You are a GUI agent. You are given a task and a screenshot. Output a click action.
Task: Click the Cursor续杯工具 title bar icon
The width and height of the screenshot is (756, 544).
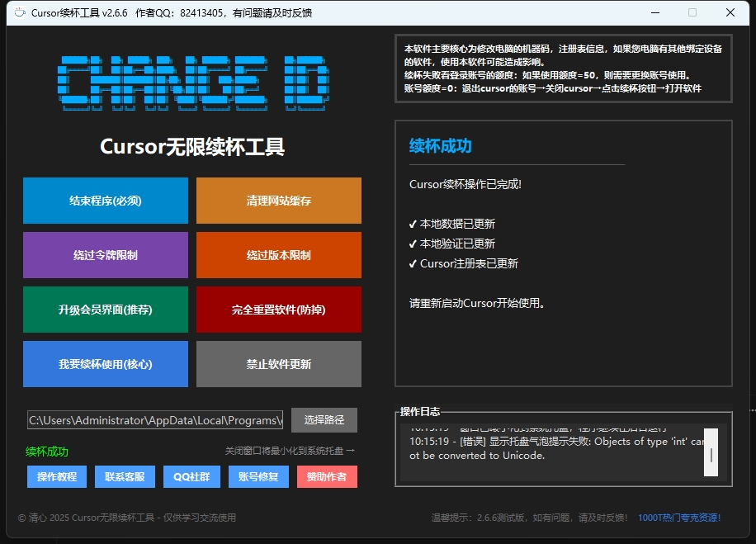(x=20, y=12)
